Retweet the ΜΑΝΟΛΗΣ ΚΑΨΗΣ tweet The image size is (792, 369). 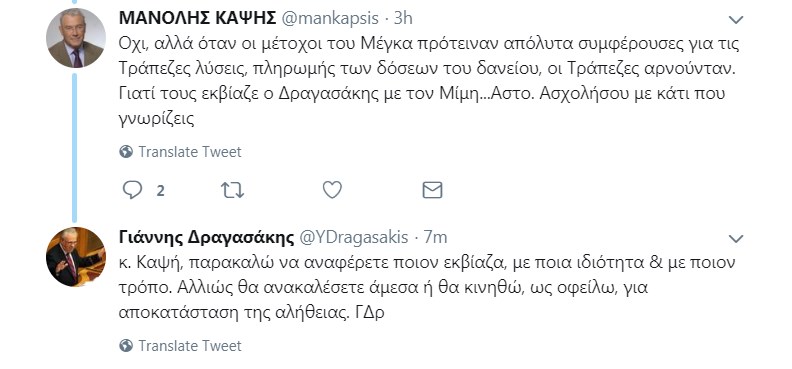pos(232,190)
